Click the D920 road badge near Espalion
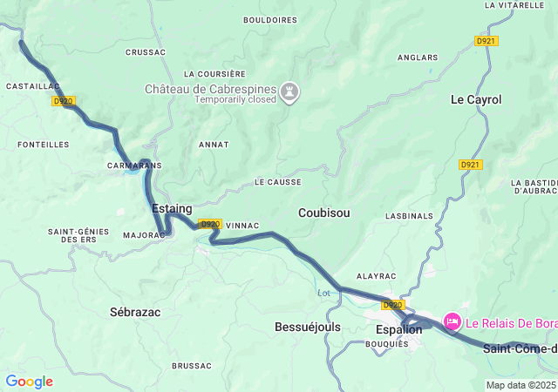This screenshot has width=558, height=392. (393, 305)
